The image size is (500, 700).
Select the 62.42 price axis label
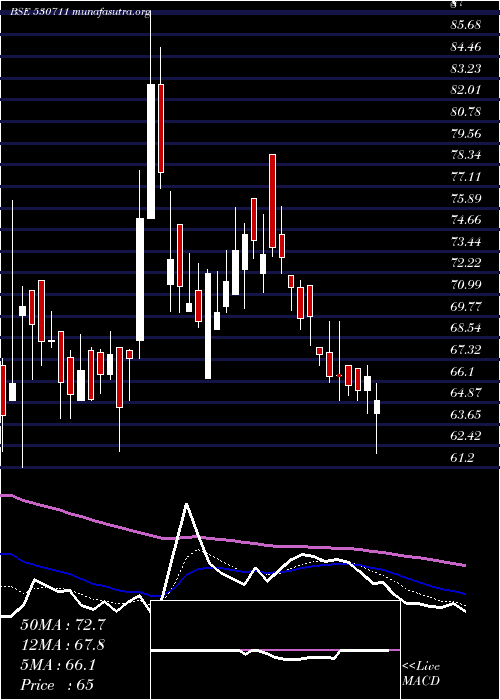pos(466,436)
